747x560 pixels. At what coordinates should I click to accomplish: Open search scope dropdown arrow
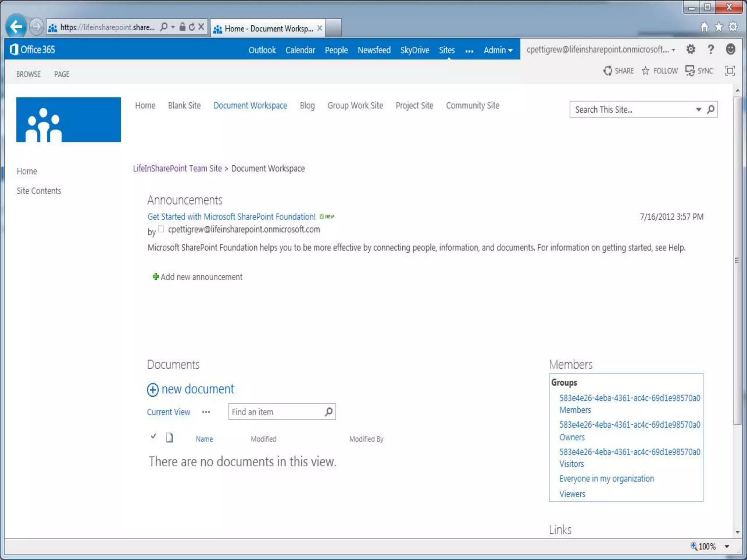pos(698,109)
